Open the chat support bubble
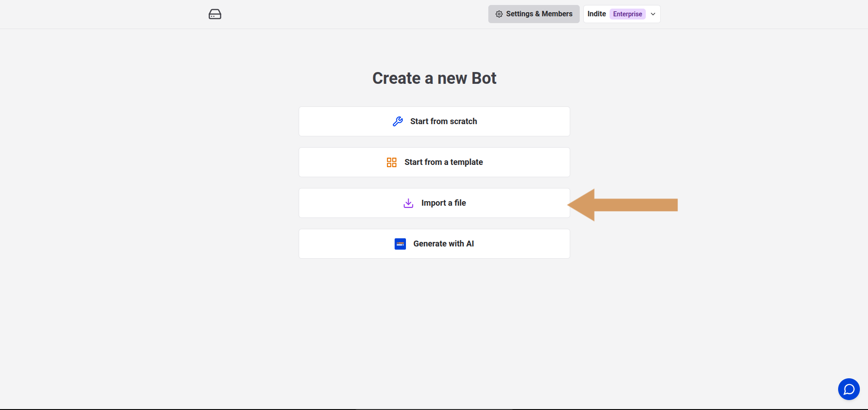Screen dimensions: 868x410 coord(849,389)
